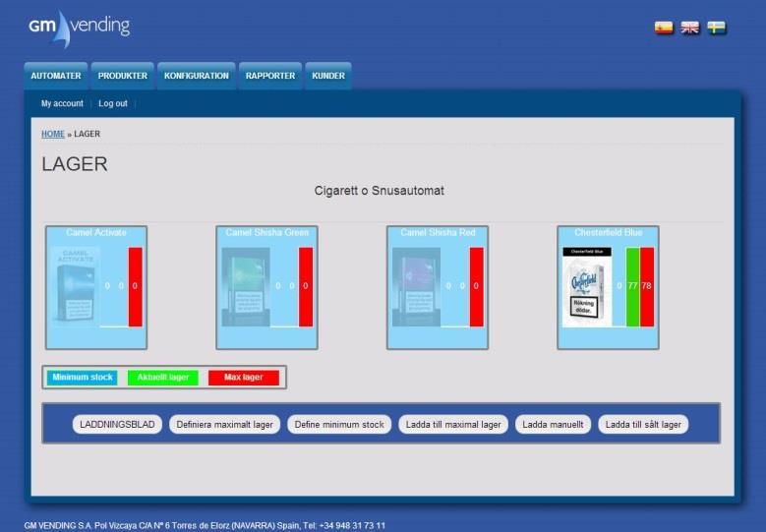Click the Camel Shisha Green title
The image size is (766, 532).
(x=267, y=232)
